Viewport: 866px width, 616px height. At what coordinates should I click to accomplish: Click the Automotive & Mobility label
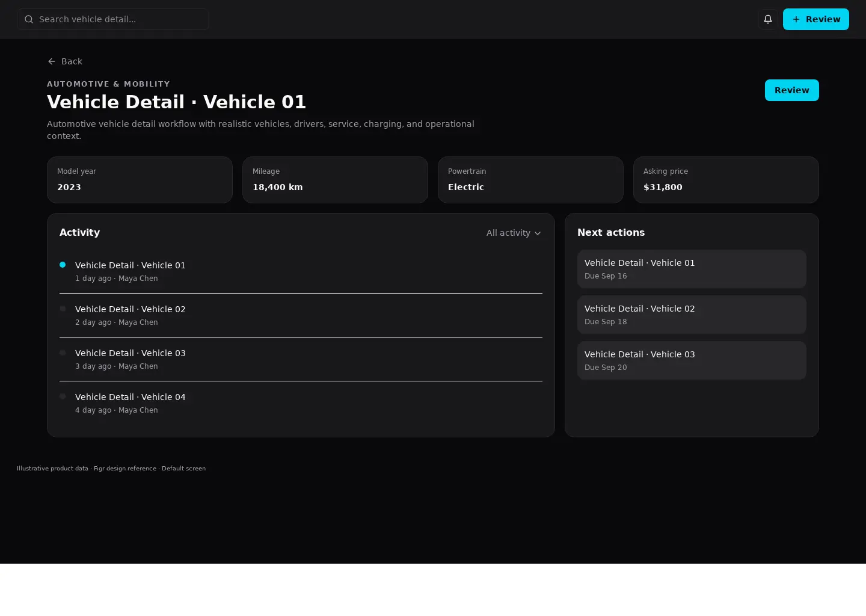coord(108,84)
